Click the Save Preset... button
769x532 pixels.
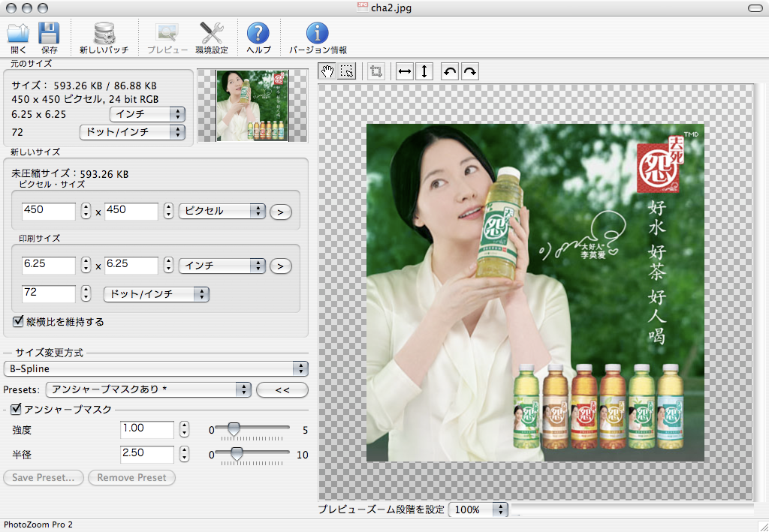43,478
